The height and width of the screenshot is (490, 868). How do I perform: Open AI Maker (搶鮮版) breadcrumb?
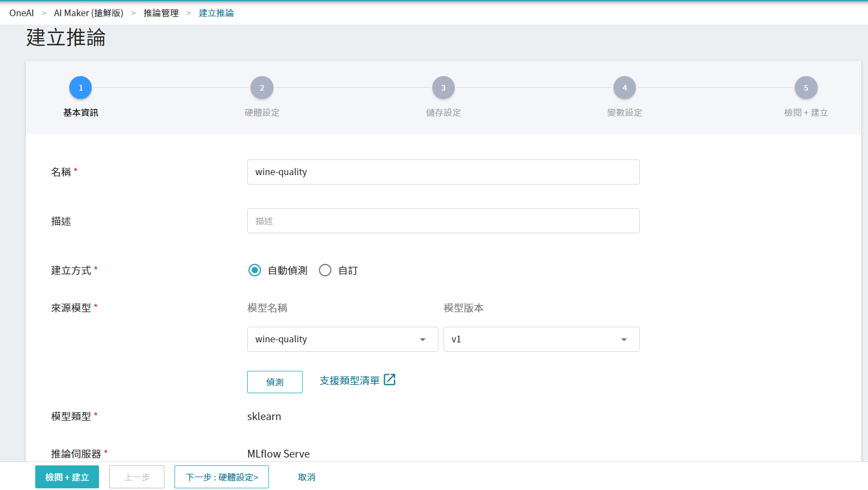click(x=88, y=13)
